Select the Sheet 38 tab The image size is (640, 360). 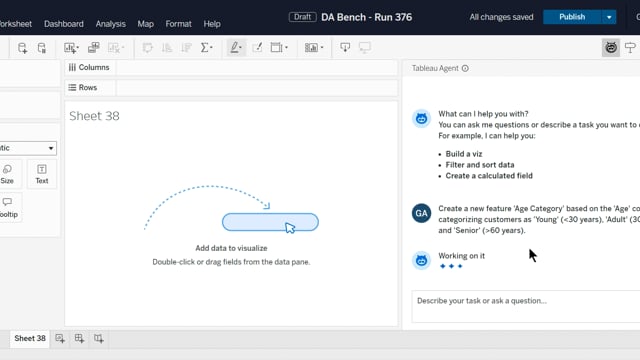click(x=30, y=338)
